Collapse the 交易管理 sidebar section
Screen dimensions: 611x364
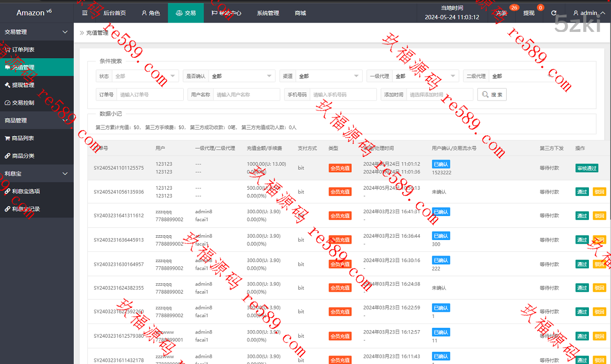[x=65, y=32]
